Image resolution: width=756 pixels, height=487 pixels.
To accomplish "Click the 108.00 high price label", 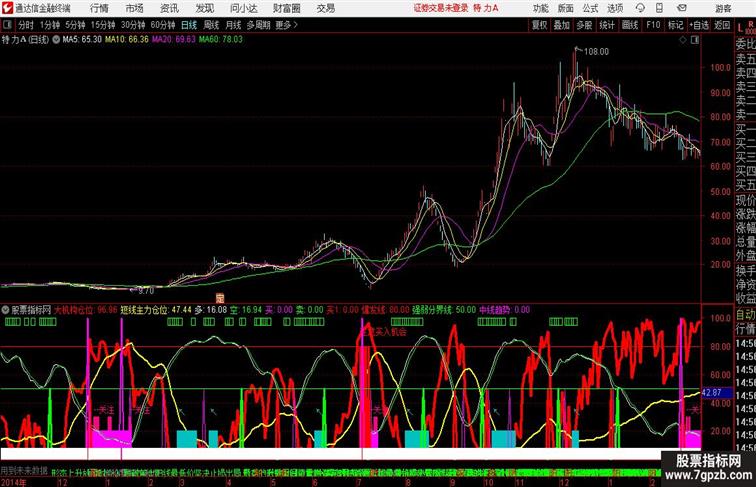I will coord(596,52).
